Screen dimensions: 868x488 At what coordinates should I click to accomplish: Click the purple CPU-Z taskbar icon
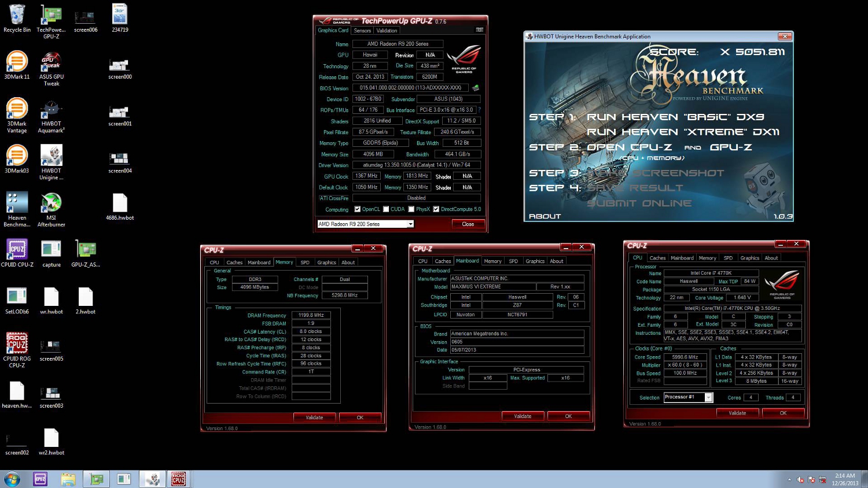[40, 479]
